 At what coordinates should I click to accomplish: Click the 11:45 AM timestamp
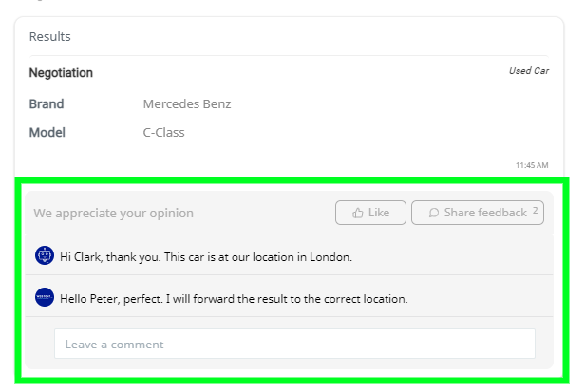tap(532, 165)
